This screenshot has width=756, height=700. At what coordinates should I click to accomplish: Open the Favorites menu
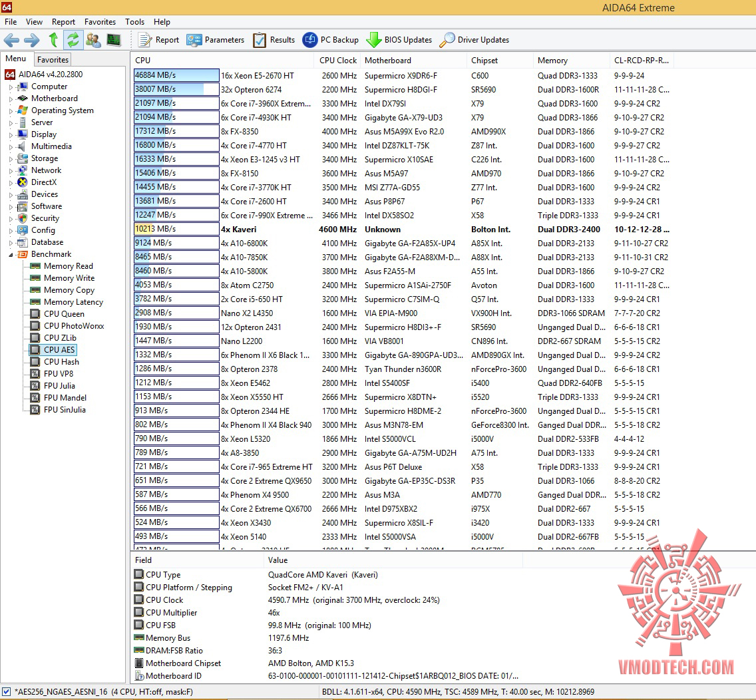(x=100, y=22)
